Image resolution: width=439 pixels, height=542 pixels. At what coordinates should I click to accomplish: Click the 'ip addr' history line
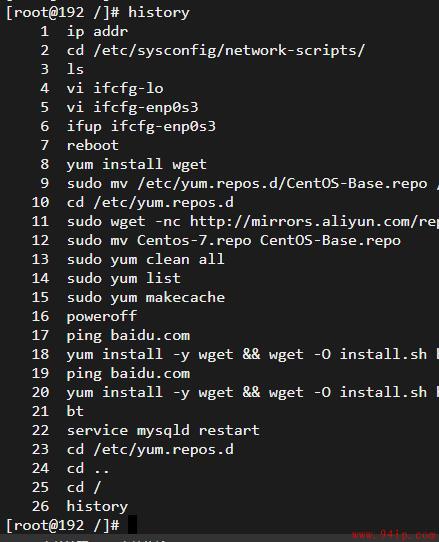[x=97, y=32]
